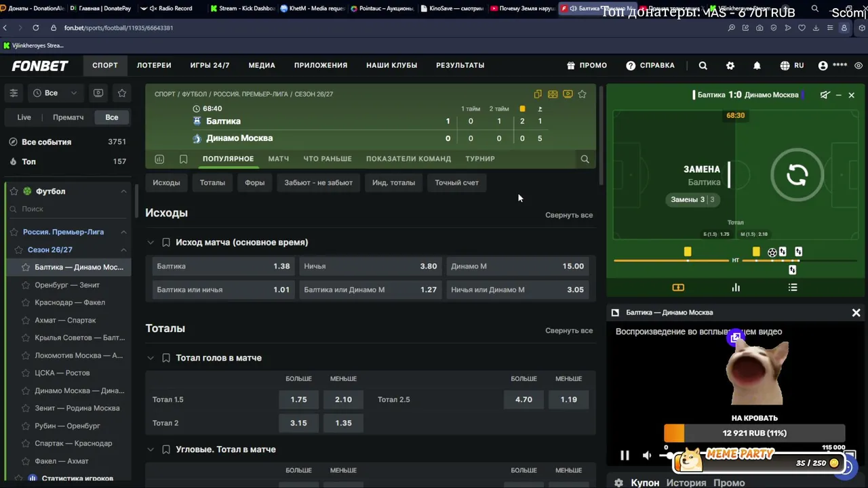868x488 pixels.
Task: Collapse Россия. Премьер-Лига league
Action: click(123, 232)
